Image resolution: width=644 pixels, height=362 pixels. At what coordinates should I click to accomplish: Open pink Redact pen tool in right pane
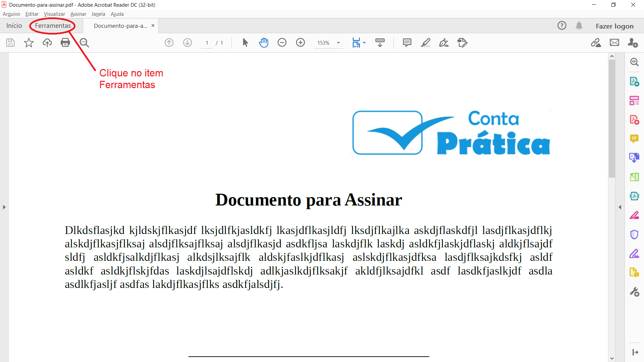[x=634, y=215]
